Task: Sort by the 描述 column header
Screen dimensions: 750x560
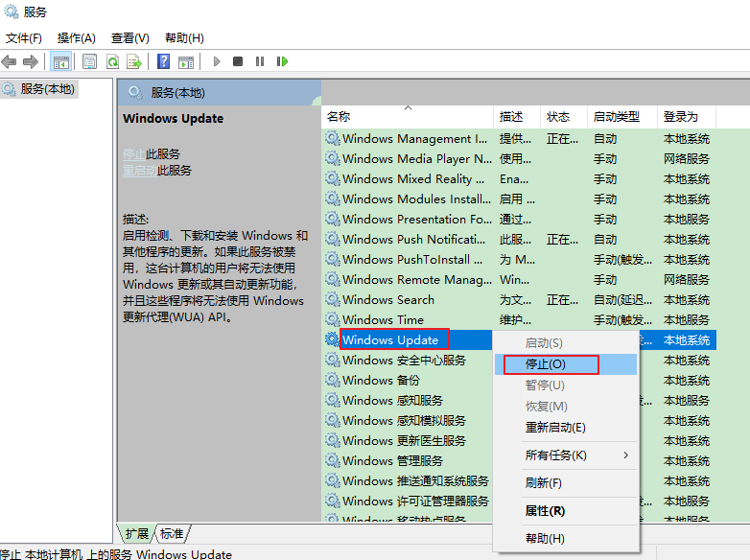Action: point(517,117)
